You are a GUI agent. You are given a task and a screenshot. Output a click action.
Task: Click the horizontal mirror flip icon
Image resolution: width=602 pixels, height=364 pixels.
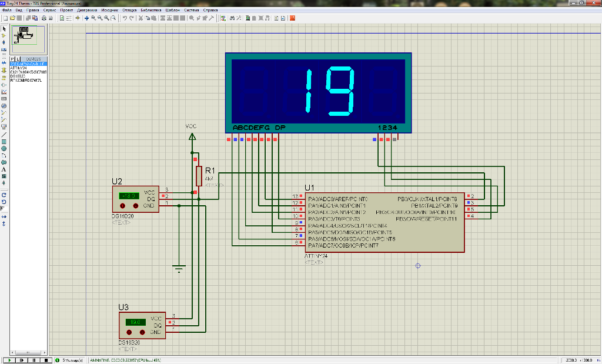(x=4, y=216)
